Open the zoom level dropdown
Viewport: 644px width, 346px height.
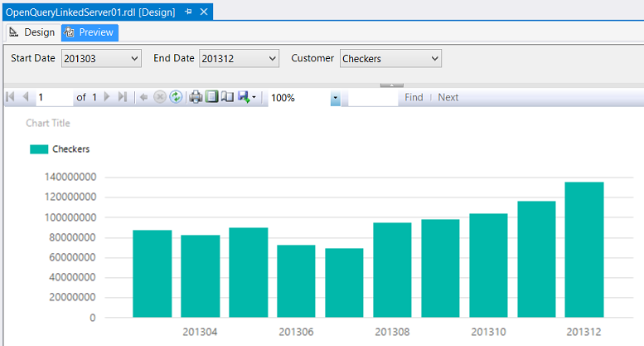336,98
